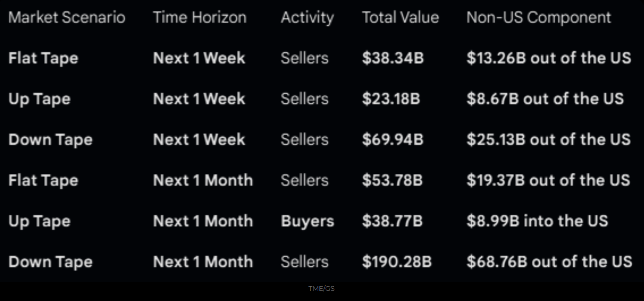Image resolution: width=644 pixels, height=301 pixels.
Task: Select the Non-US Component column header
Action: [539, 18]
